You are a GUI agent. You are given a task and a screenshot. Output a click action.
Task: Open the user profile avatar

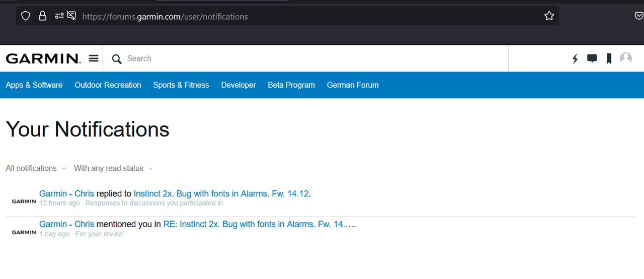tap(626, 58)
